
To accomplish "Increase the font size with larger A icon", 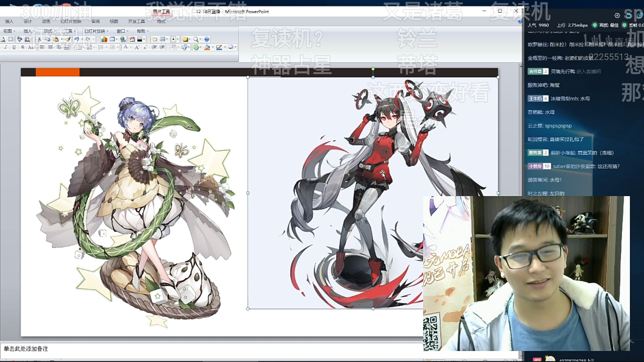I will point(137,47).
